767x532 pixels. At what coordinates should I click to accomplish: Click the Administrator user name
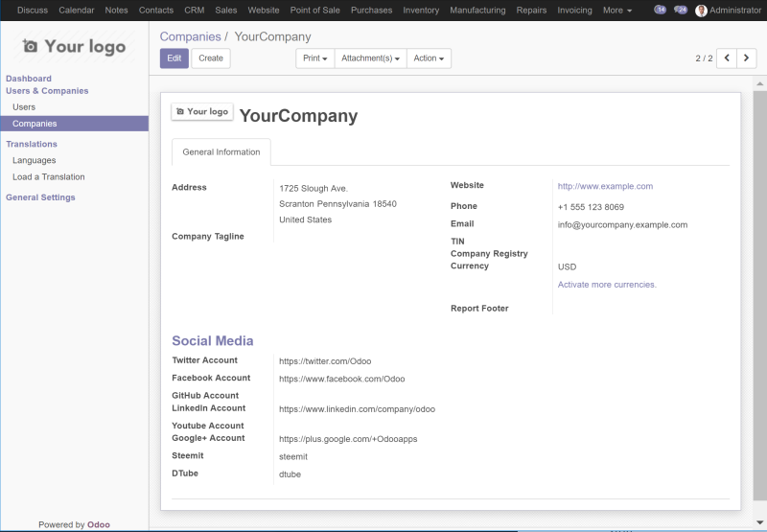pos(735,11)
